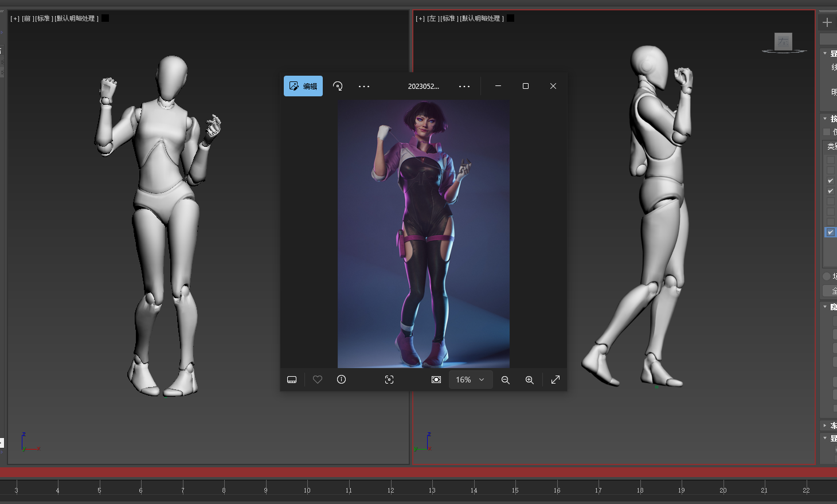837x504 pixels.
Task: Click the reference photo of the girl
Action: coord(424,234)
